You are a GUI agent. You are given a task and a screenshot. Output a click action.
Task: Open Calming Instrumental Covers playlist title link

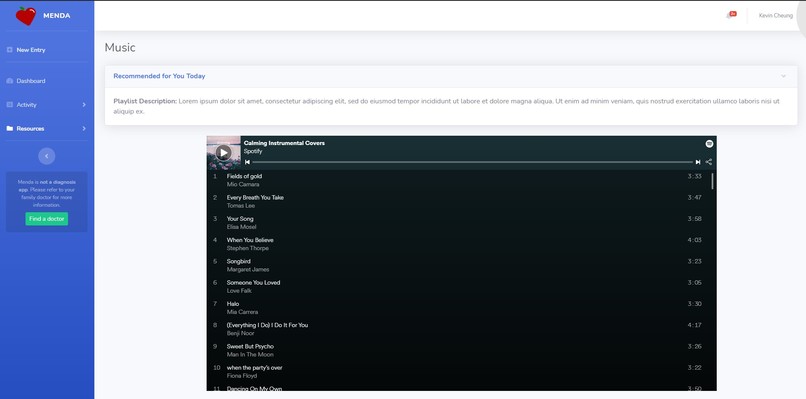[284, 143]
